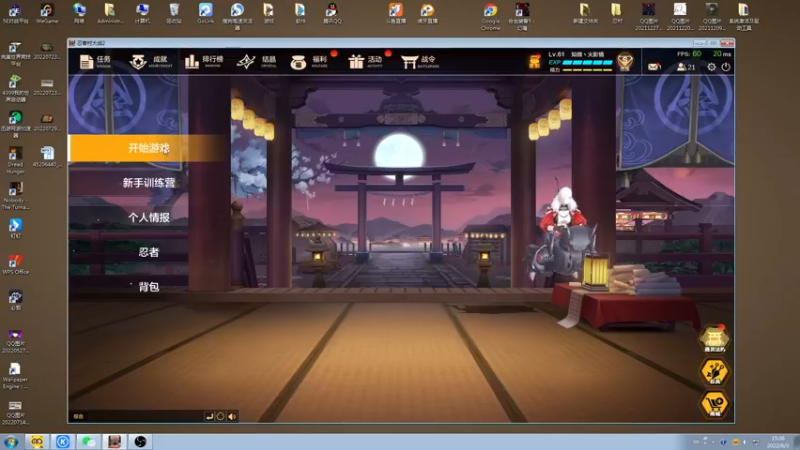
Task: Open the WPS Office desktop icon
Action: 15,264
